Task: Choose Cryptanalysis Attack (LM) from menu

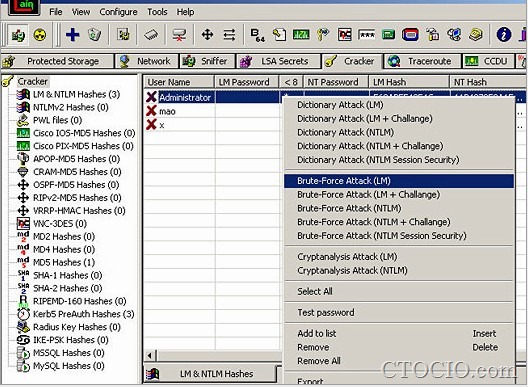Action: [399, 257]
